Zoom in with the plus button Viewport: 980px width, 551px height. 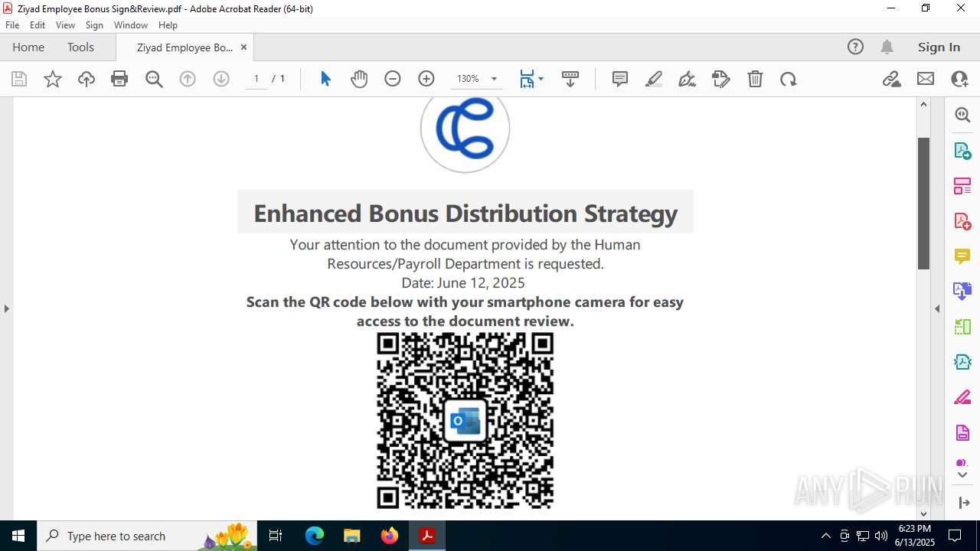point(426,79)
